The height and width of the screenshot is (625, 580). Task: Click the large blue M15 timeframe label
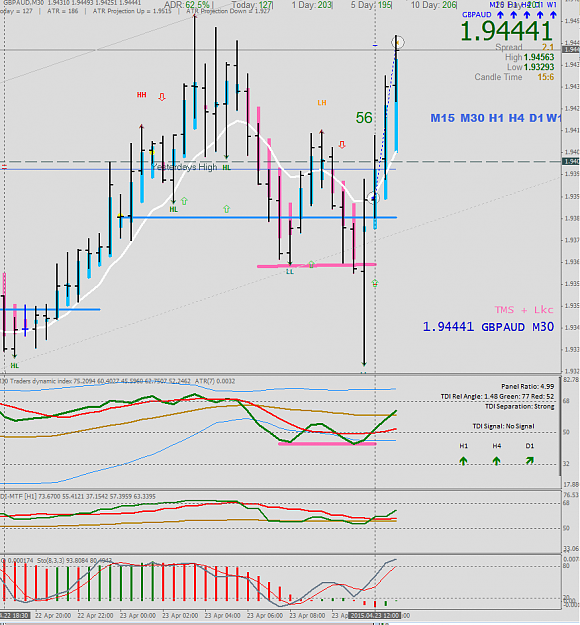click(442, 118)
